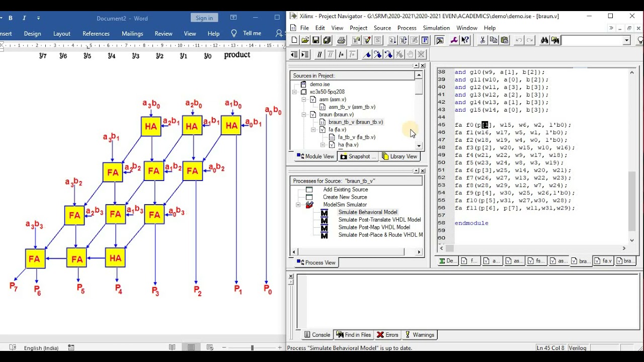Screen dimensions: 644x362
Task: Click the Find in Files toolbar icon
Action: click(555, 40)
